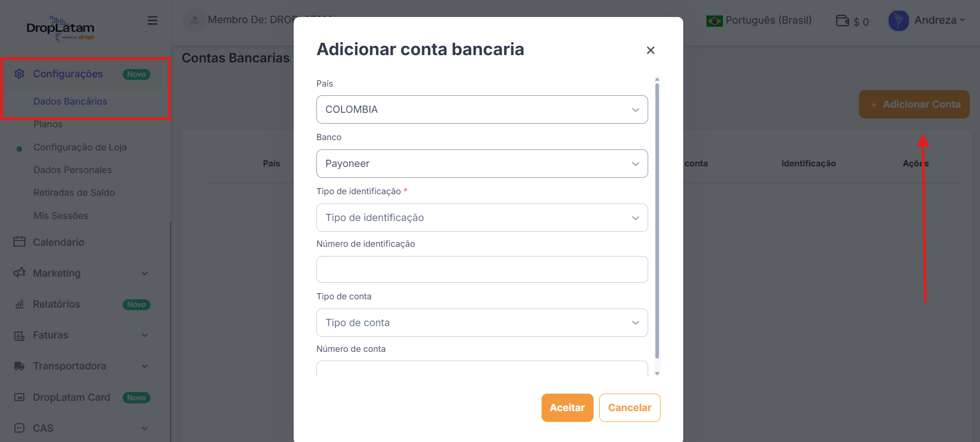Click the Relatórios chart icon
980x442 pixels.
pos(20,304)
